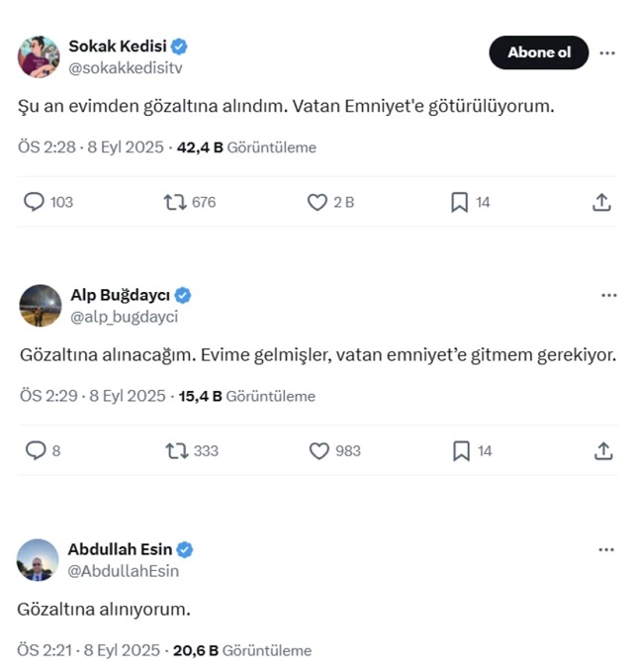This screenshot has height=672, width=633.
Task: Share Alp Buğdaycı's tweet
Action: pos(602,450)
